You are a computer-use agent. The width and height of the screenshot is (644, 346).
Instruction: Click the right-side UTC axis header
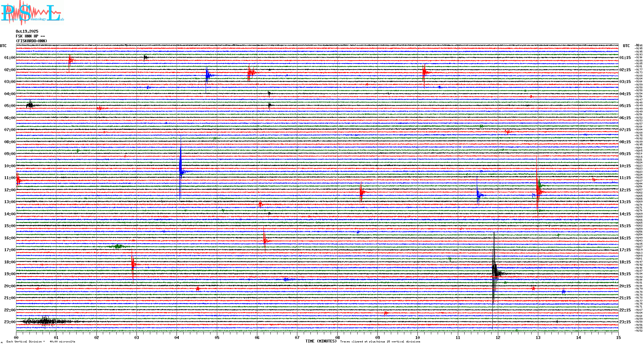pyautogui.click(x=626, y=46)
